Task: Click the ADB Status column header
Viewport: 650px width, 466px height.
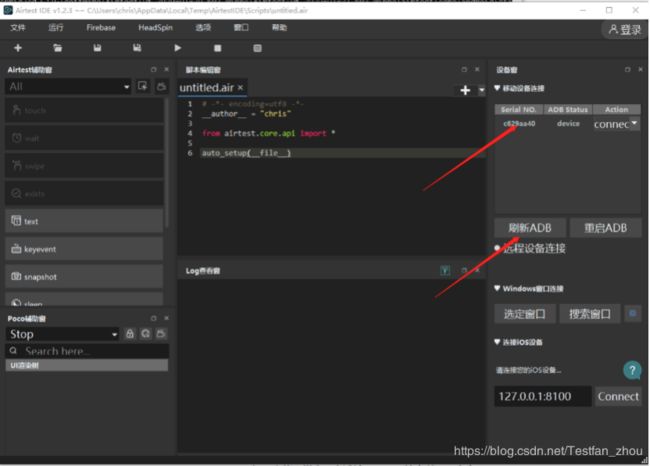Action: [x=568, y=109]
